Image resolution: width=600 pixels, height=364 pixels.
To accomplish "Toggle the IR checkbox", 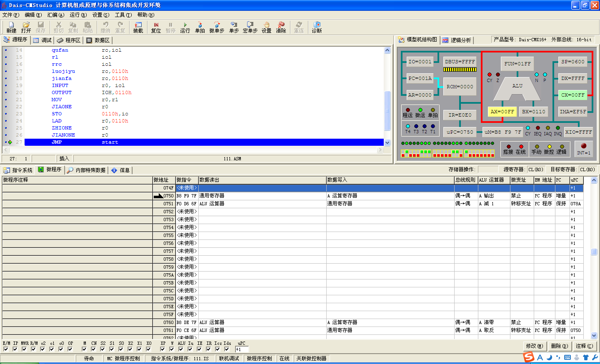I will pyautogui.click(x=208, y=349).
